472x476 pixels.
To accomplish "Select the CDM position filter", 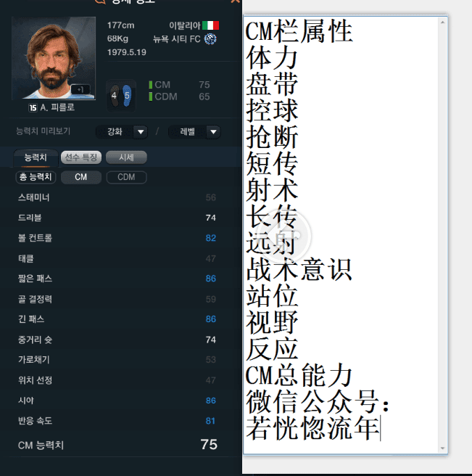I will point(126,177).
